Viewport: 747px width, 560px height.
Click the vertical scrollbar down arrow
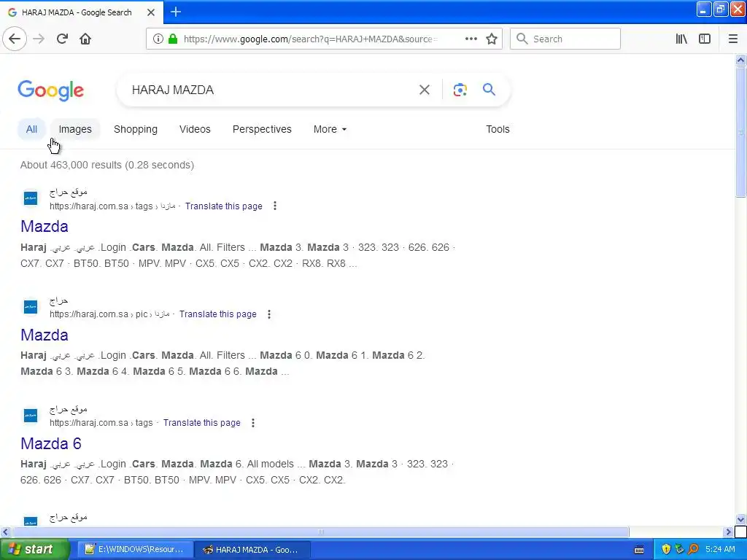(x=740, y=519)
